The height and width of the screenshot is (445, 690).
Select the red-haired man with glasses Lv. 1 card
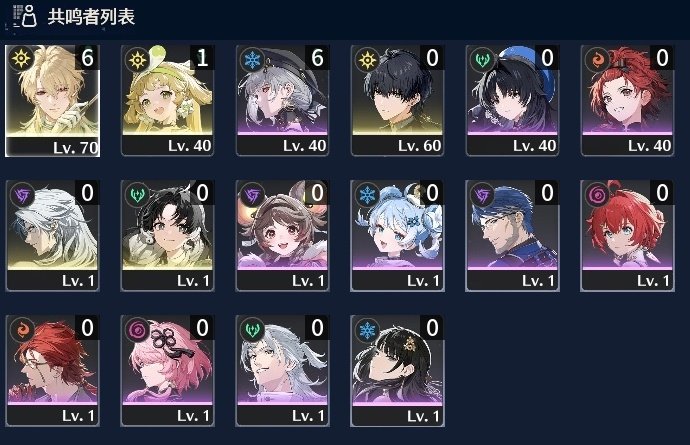click(x=52, y=371)
